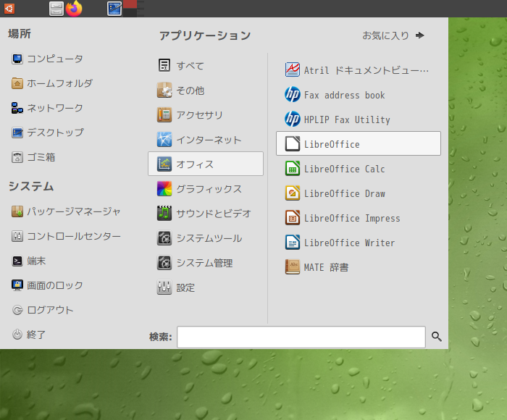Click the お気に入り arrow icon
507x420 pixels.
click(x=419, y=35)
